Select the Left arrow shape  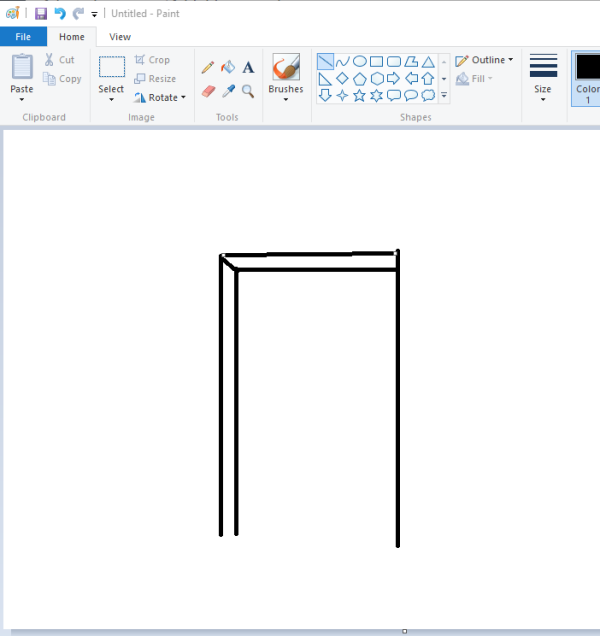point(411,79)
